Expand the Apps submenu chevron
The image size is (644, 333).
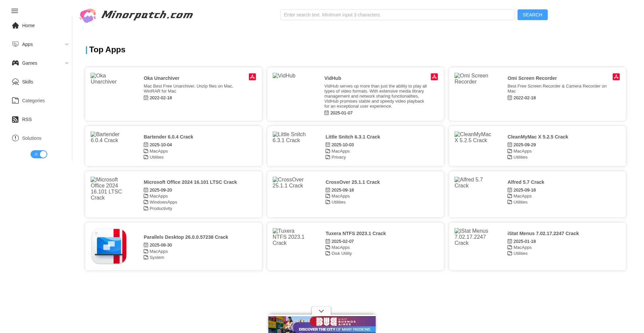(x=66, y=44)
